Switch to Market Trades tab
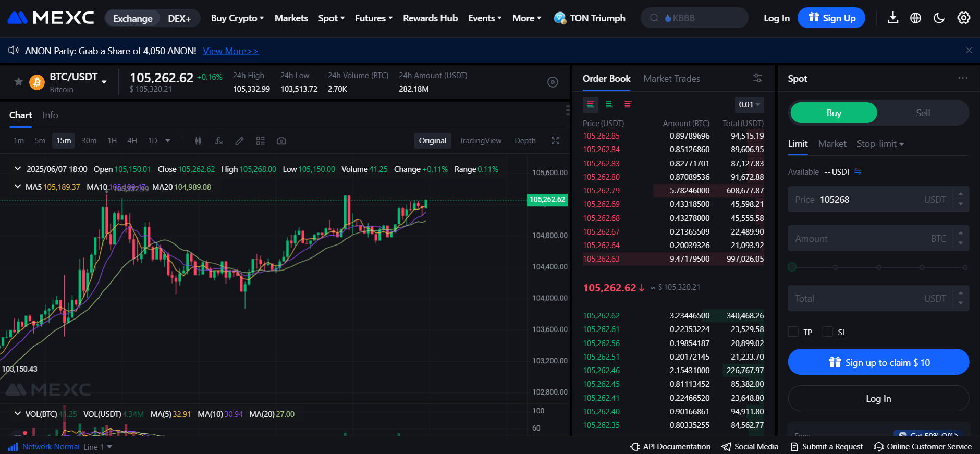 point(672,79)
